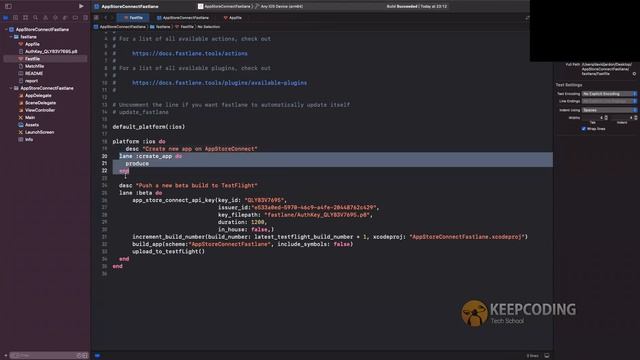Collapse the AppStoreConnectFastlane project root
This screenshot has width=640, height=360.
6,29
